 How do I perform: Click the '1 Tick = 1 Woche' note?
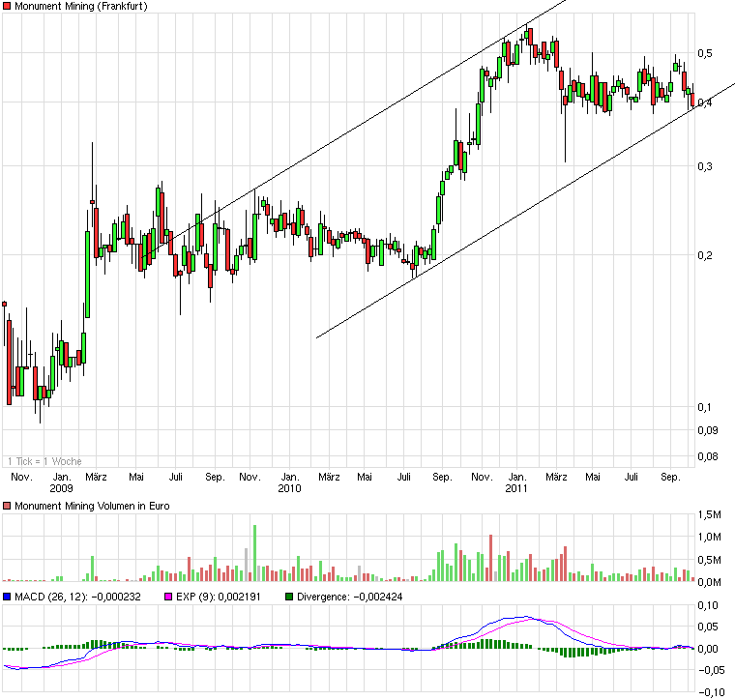click(x=44, y=461)
